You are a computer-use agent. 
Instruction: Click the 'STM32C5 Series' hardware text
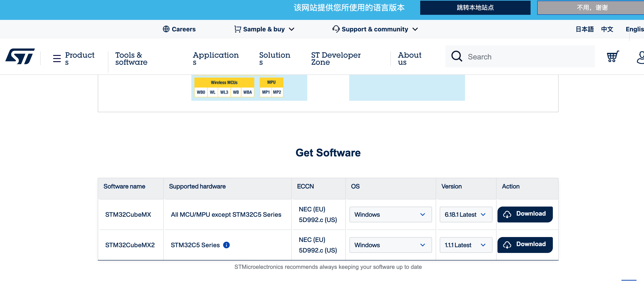point(195,245)
